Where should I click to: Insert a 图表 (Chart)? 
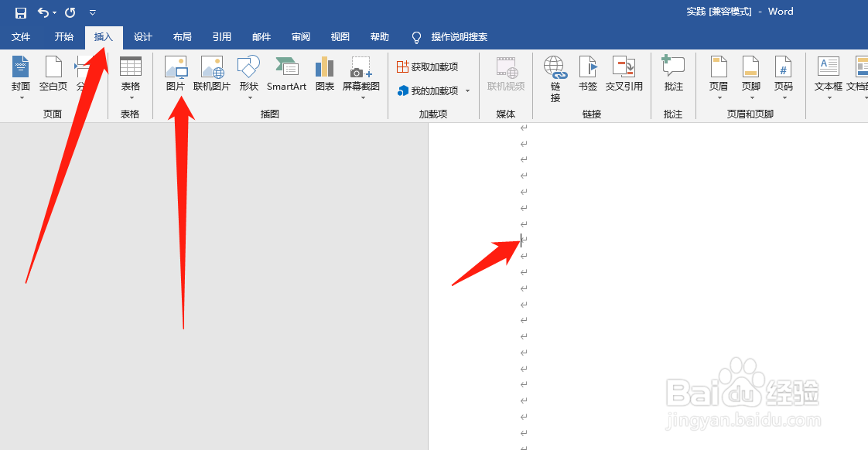coord(324,75)
